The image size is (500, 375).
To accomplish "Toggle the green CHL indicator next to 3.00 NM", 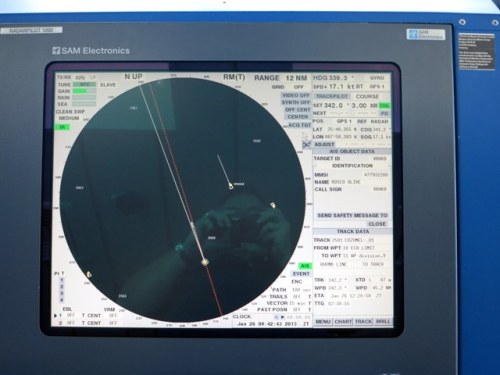I will 385,106.
